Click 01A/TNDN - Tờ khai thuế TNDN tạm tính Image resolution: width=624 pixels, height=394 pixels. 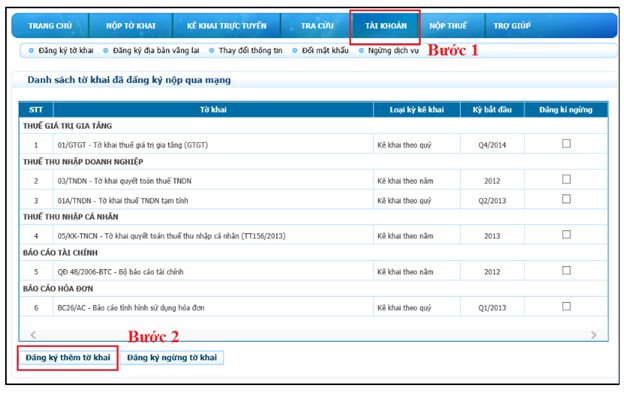[123, 201]
